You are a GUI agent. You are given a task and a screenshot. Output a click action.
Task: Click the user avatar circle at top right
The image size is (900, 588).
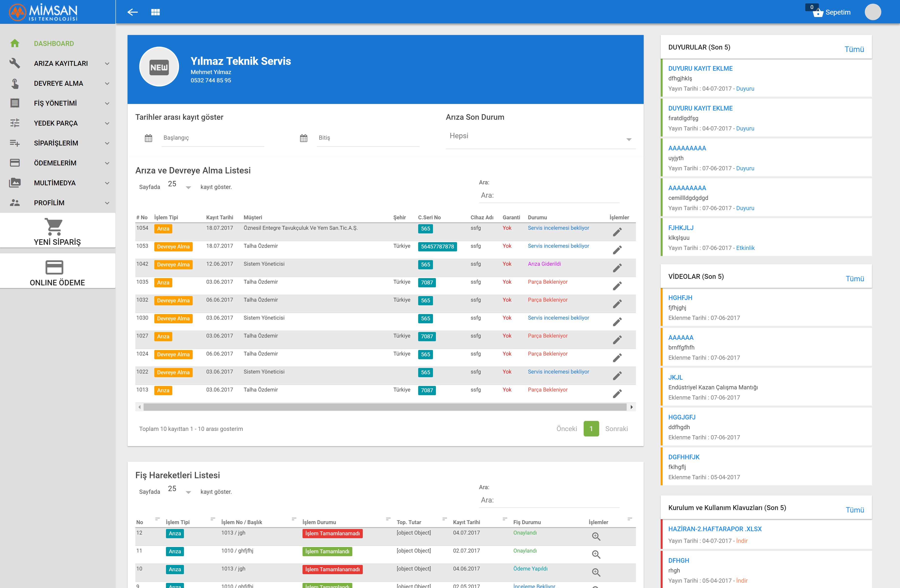(x=873, y=12)
